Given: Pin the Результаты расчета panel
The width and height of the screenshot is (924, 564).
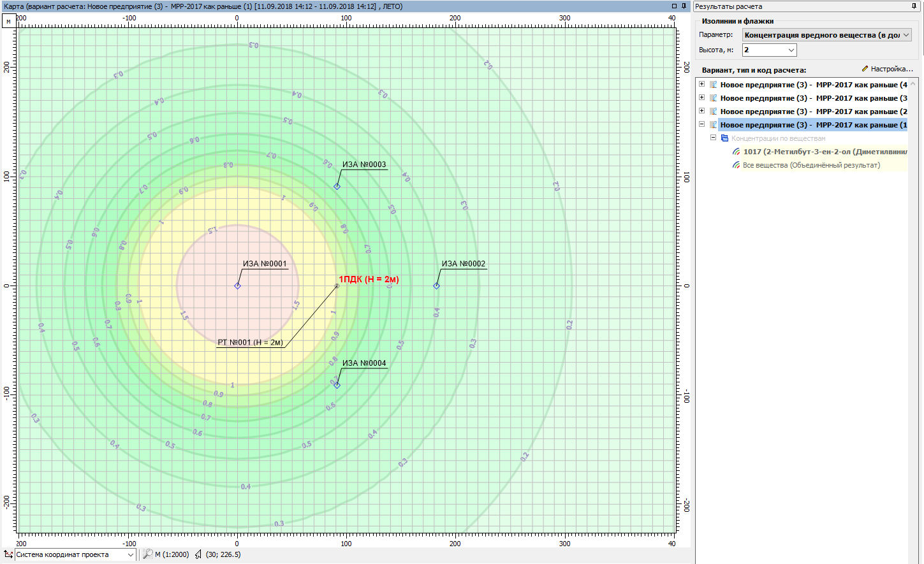Looking at the screenshot, I should tap(914, 6).
